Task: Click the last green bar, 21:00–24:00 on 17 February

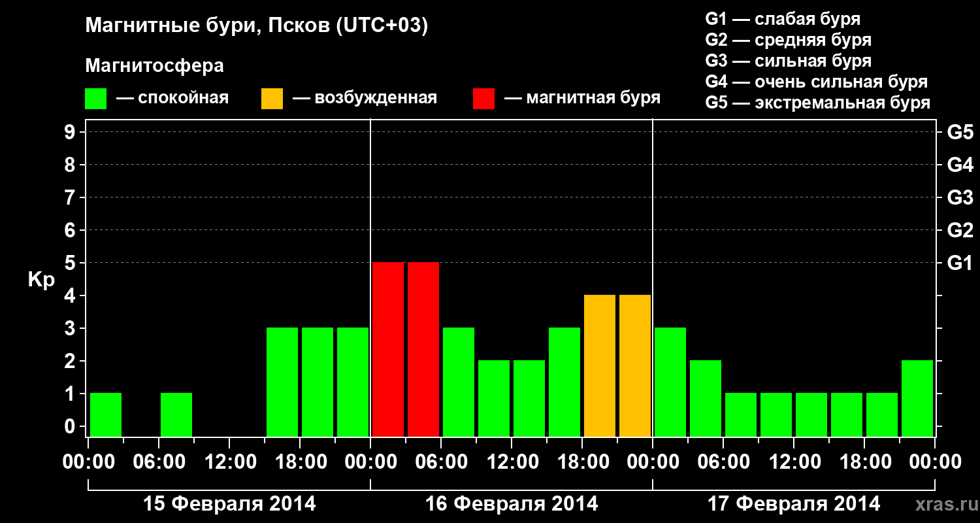Action: tap(917, 398)
